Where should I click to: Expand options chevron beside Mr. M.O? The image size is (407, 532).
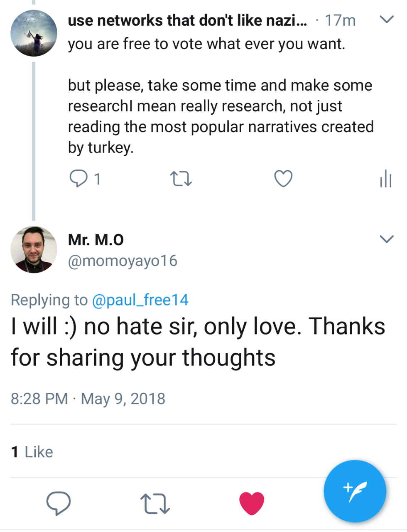pos(387,239)
